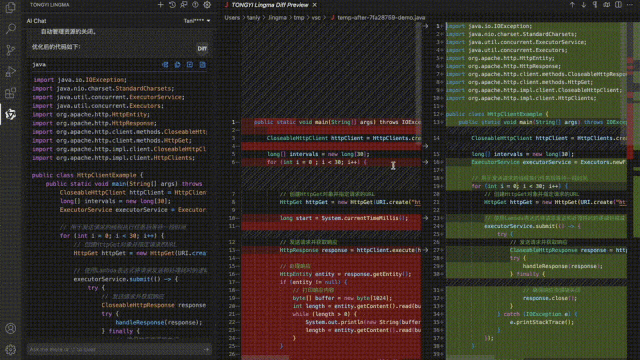Copy the java code block
Screen dimensions: 640x360
[178, 64]
